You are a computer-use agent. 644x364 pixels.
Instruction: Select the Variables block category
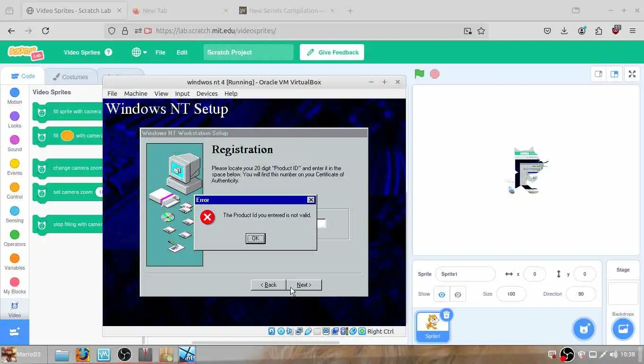point(15,262)
